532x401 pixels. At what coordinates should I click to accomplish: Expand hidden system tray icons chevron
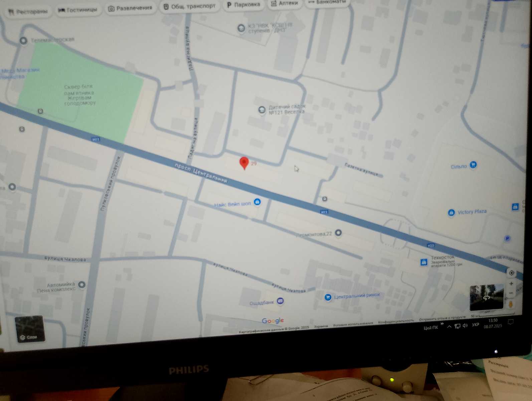click(449, 326)
